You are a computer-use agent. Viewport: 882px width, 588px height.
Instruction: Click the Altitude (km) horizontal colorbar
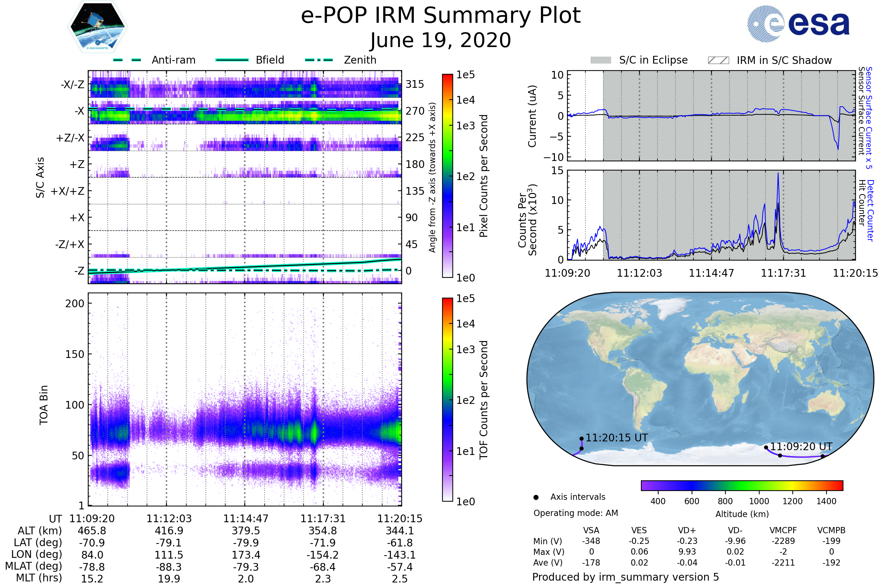742,485
